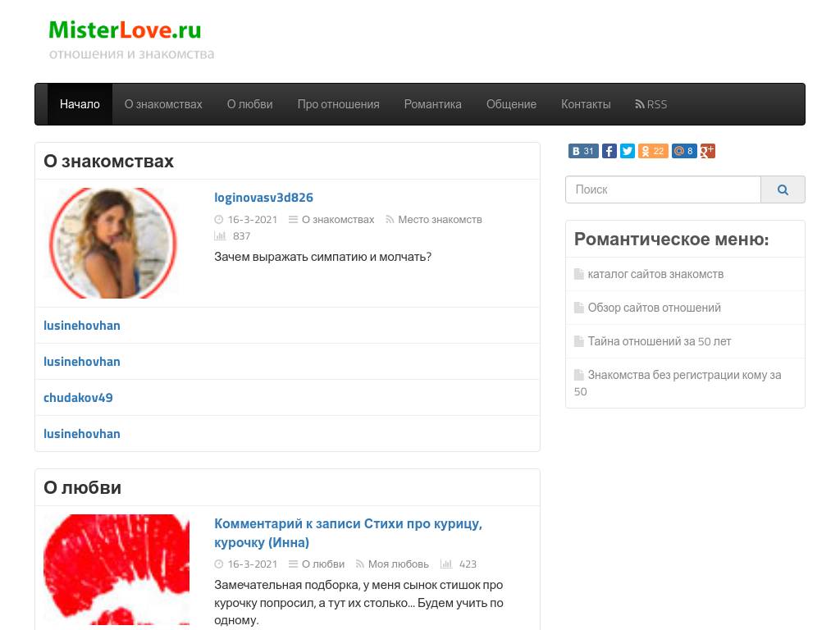Image resolution: width=840 pixels, height=630 pixels.
Task: Share the page on Odnoklassniki
Action: pos(653,151)
